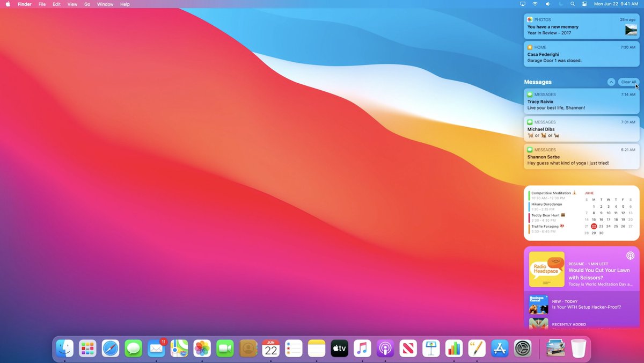
Task: Open Spotlight search in menu bar
Action: (x=573, y=4)
